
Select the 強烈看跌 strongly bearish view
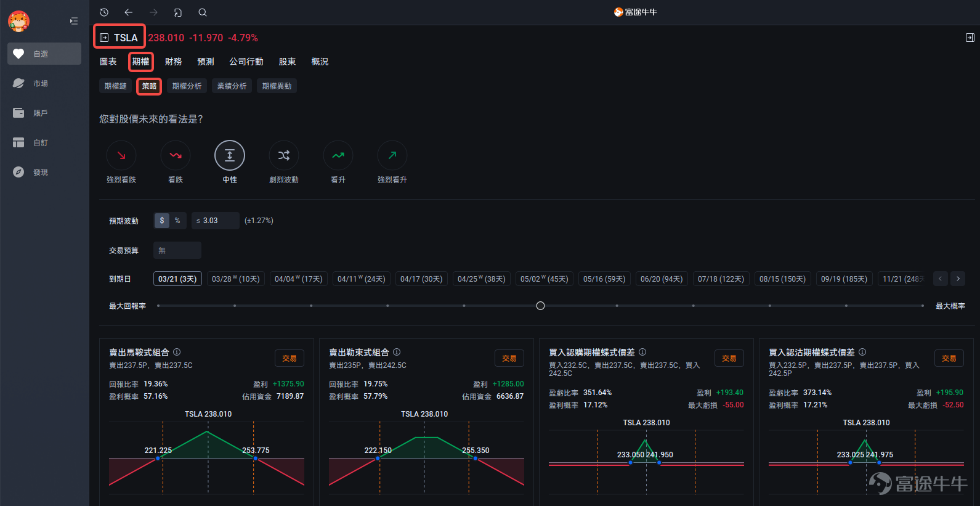[x=121, y=156]
